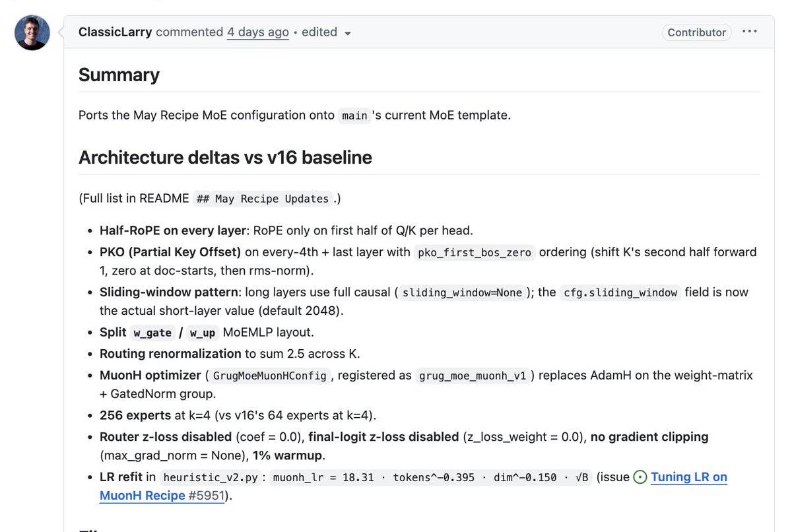Click the Summary heading

(x=119, y=75)
